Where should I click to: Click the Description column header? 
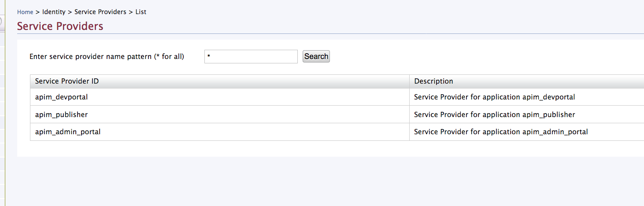526,81
